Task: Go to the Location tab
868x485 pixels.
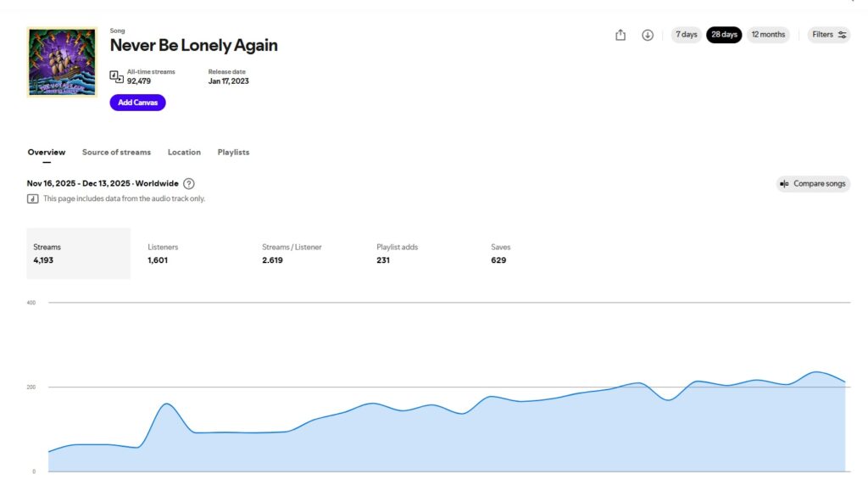Action: [x=184, y=153]
